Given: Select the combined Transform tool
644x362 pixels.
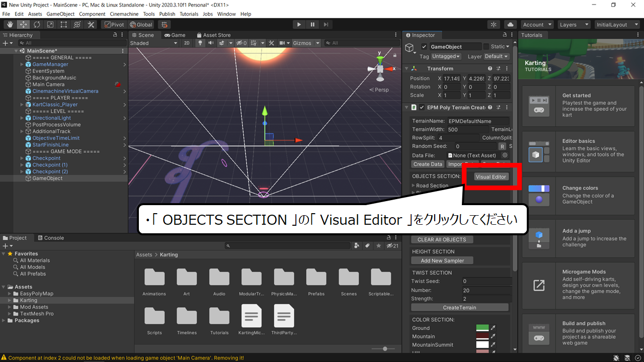Looking at the screenshot, I should (x=77, y=25).
